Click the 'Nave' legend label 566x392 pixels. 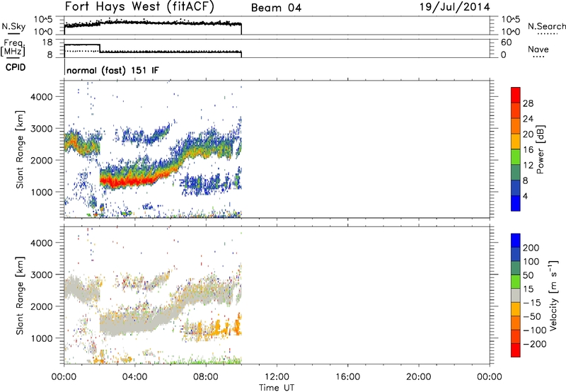pos(538,49)
